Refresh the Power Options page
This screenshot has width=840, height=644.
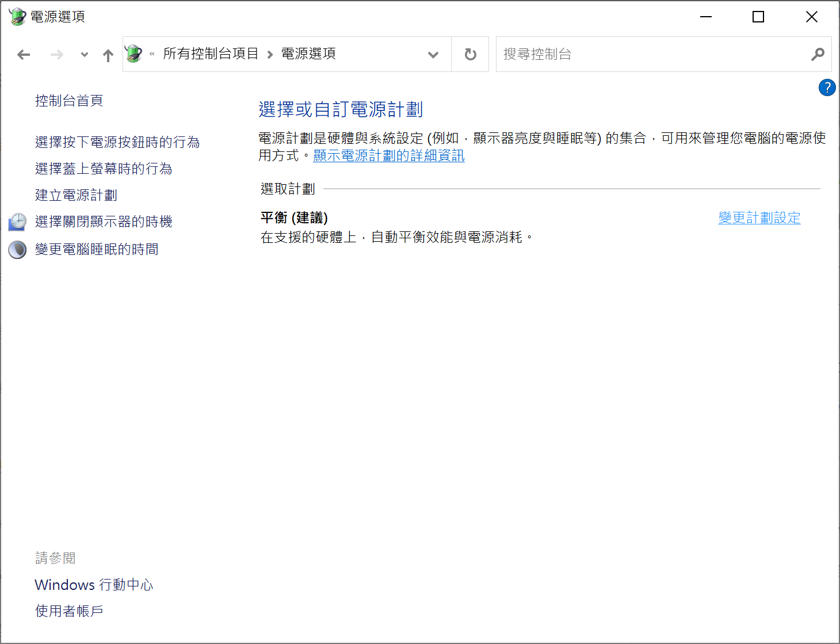click(x=470, y=54)
